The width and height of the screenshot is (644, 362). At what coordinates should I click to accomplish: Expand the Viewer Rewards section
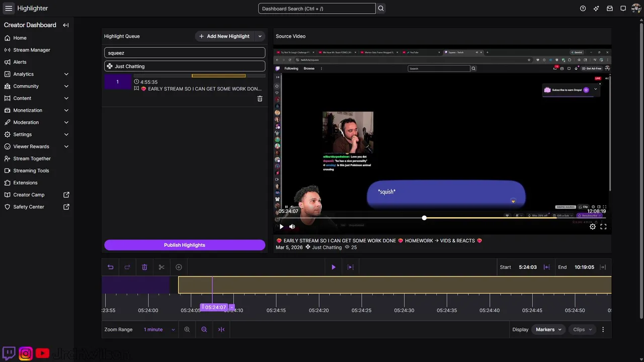click(66, 146)
